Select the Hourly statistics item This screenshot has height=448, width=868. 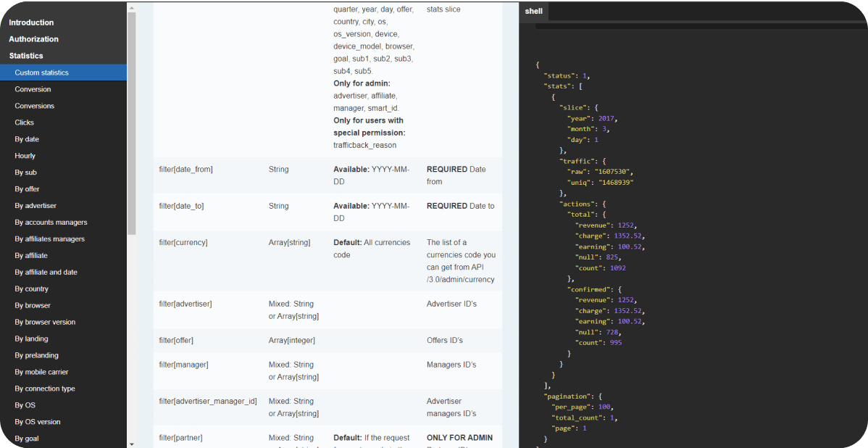pos(25,156)
